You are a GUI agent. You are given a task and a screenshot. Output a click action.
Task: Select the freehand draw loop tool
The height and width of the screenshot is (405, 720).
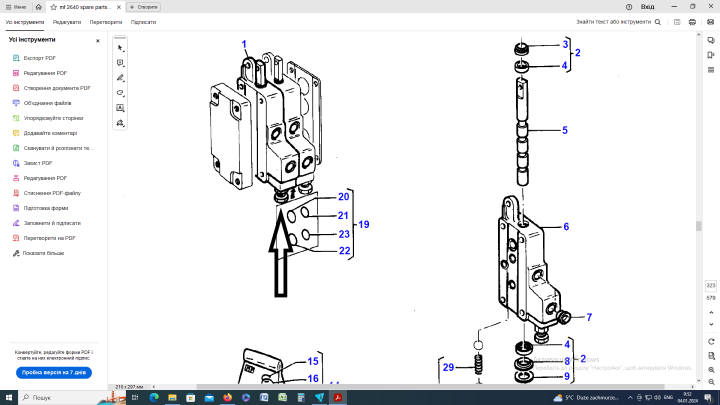pyautogui.click(x=120, y=92)
